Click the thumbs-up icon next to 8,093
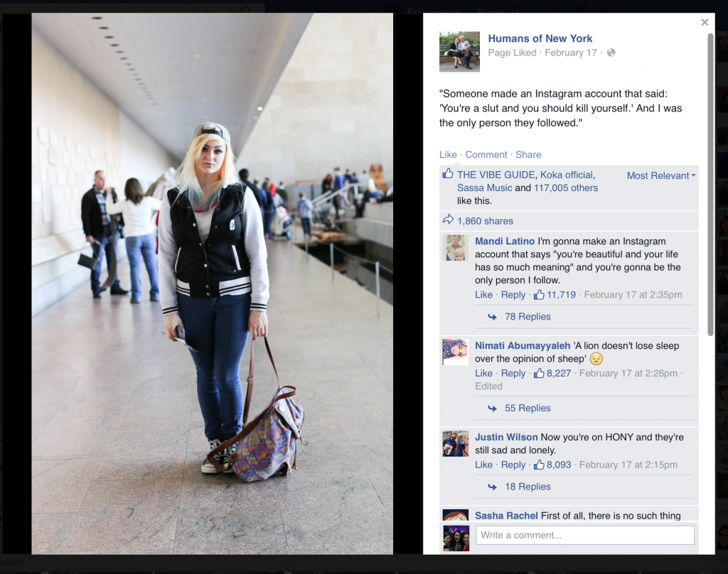The image size is (728, 574). (x=539, y=465)
